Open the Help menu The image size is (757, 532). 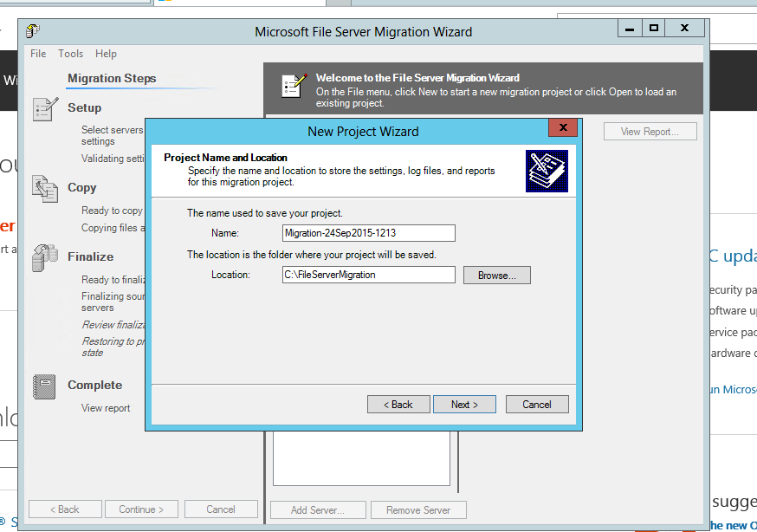tap(106, 54)
